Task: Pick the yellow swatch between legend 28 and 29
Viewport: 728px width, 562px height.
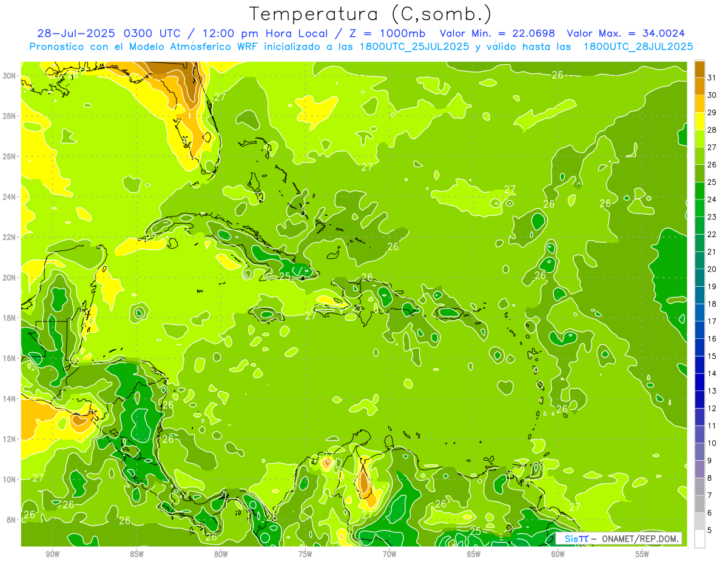Action: pos(699,121)
